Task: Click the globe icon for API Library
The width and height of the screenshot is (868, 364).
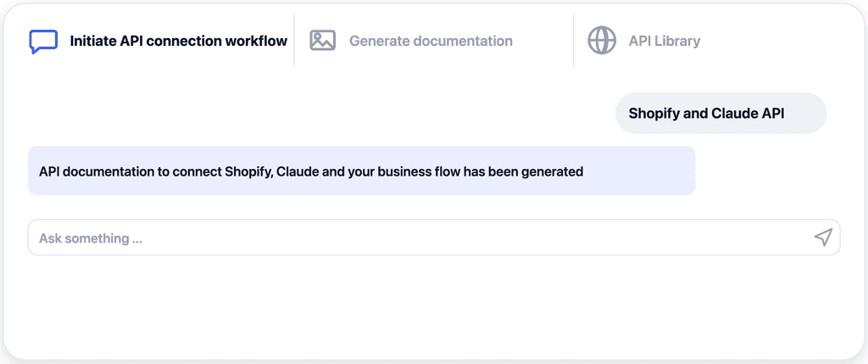Action: [602, 41]
